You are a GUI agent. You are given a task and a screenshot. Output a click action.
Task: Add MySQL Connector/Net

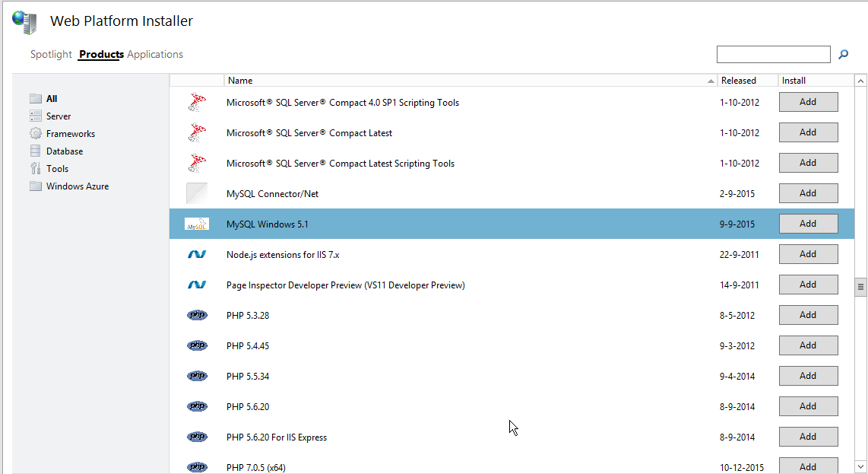[x=808, y=193]
